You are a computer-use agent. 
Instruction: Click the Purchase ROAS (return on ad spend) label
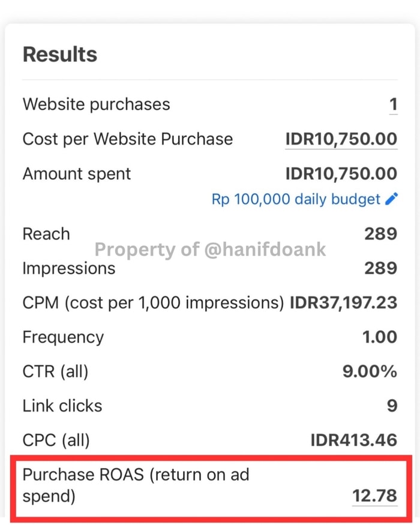click(x=136, y=485)
